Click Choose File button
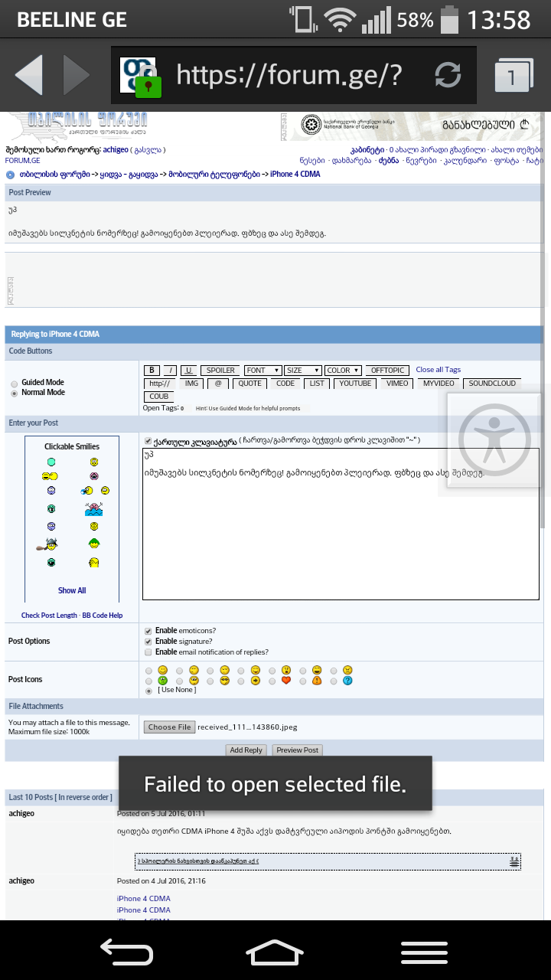Viewport: 551px width, 980px height. tap(169, 727)
